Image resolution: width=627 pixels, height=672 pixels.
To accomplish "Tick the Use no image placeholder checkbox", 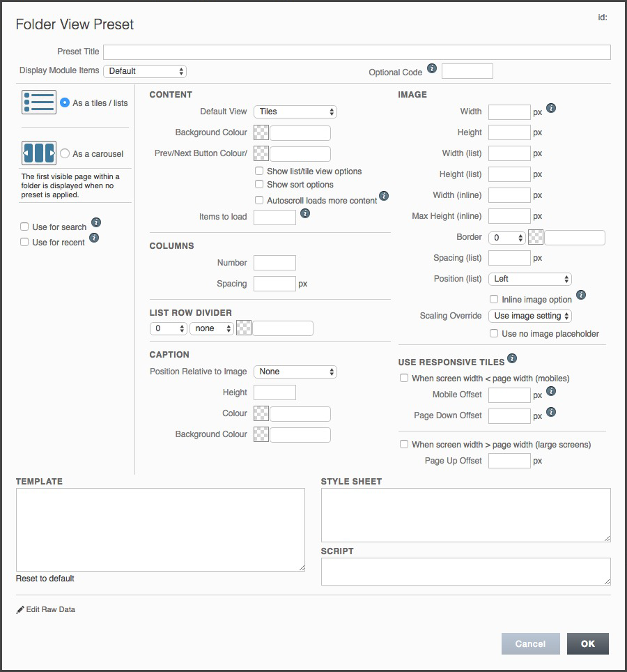I will [494, 333].
